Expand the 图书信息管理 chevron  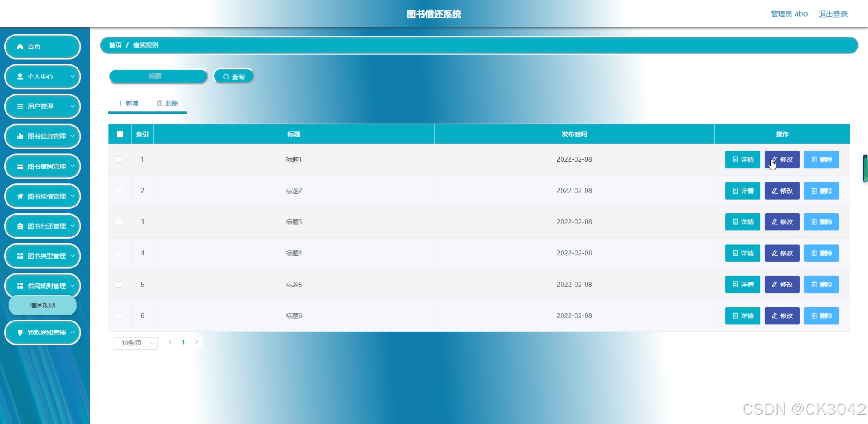point(72,136)
